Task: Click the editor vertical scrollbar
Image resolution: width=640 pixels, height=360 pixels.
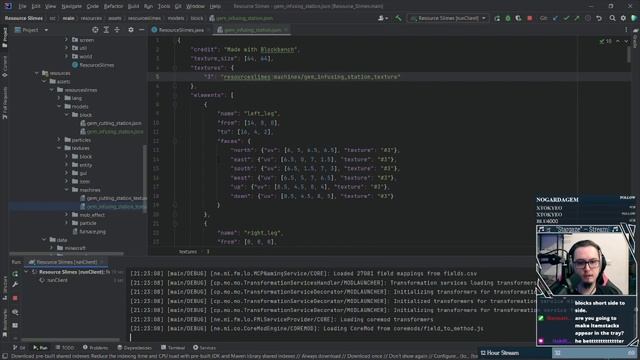Action: point(628,53)
